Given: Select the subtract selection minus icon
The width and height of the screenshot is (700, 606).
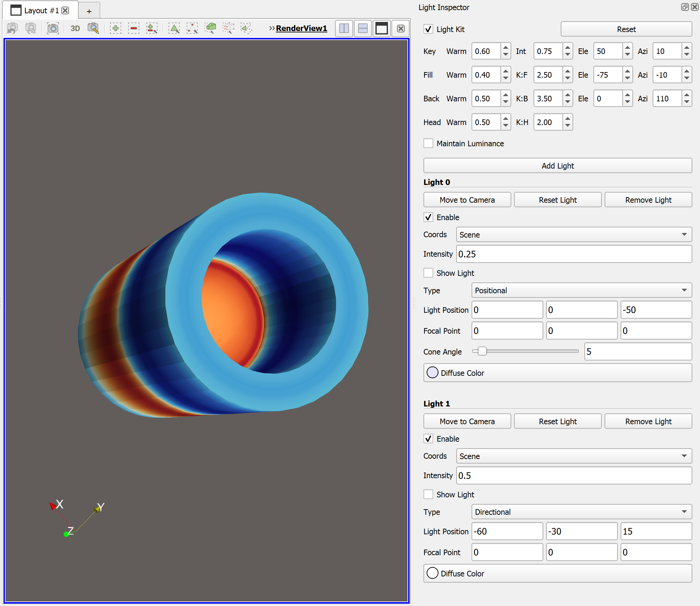Looking at the screenshot, I should click(x=134, y=28).
